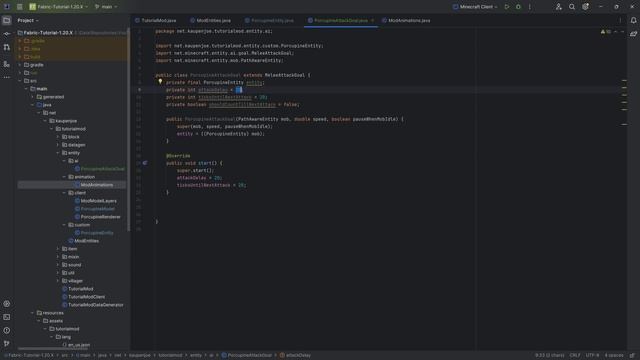Viewport: 640px width, 360px height.
Task: Click the override gutter icon beside start()
Action: tap(145, 163)
